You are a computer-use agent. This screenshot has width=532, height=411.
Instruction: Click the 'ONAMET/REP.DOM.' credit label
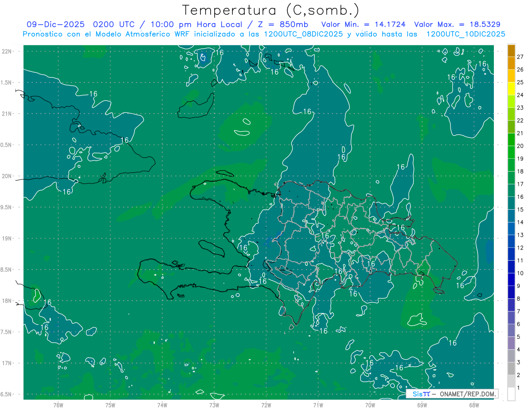(x=467, y=394)
